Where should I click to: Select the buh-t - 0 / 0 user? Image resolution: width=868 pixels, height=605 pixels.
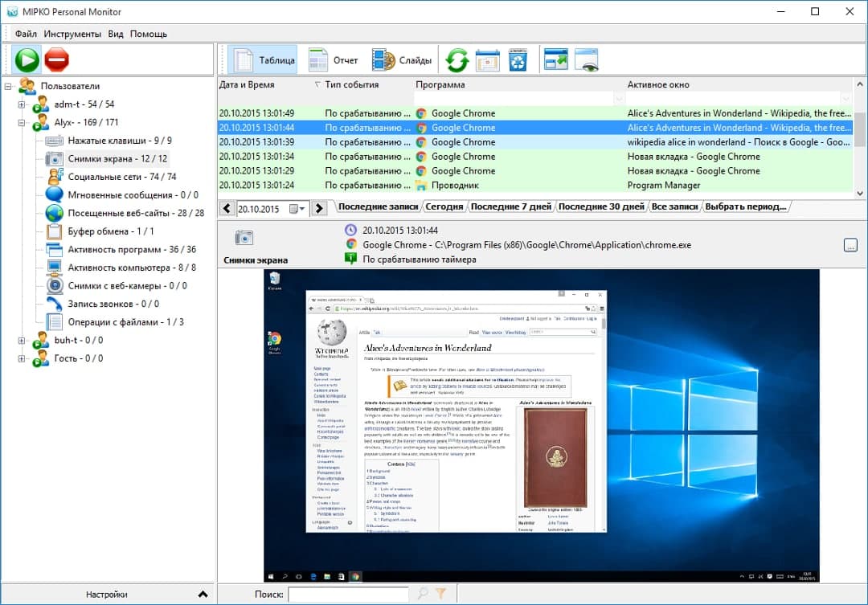79,340
